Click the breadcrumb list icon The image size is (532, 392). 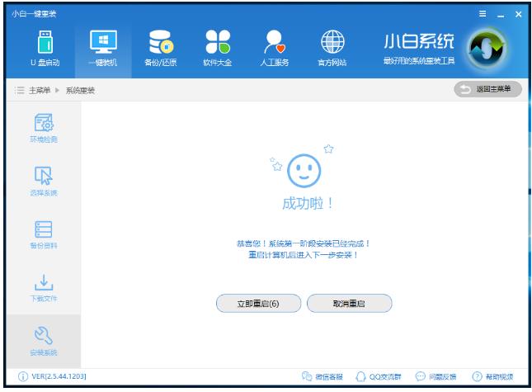[x=19, y=90]
